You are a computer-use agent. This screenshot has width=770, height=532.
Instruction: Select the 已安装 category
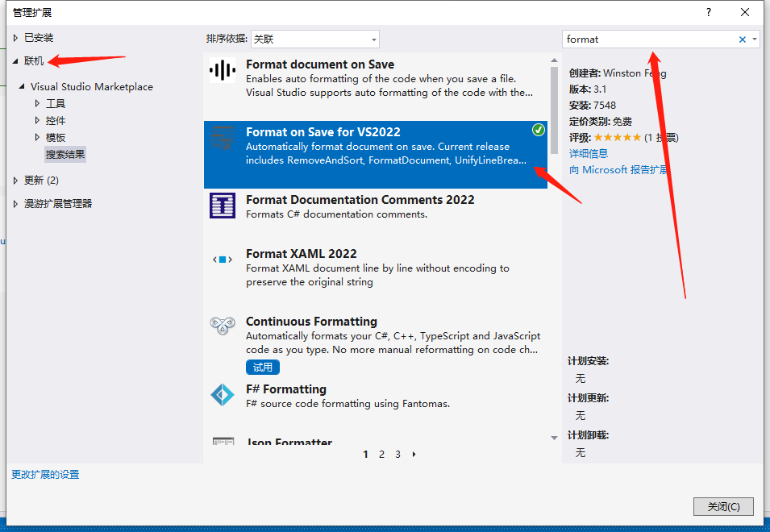point(39,38)
